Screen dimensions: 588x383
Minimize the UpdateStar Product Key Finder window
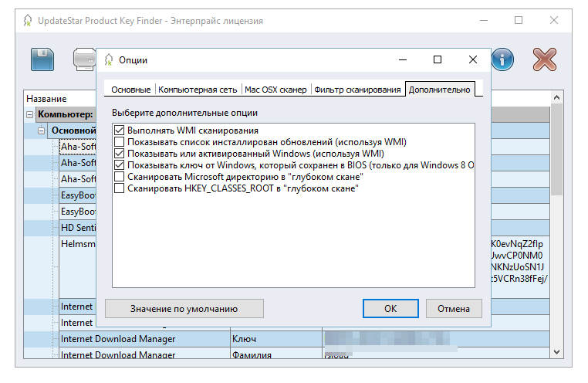(484, 20)
